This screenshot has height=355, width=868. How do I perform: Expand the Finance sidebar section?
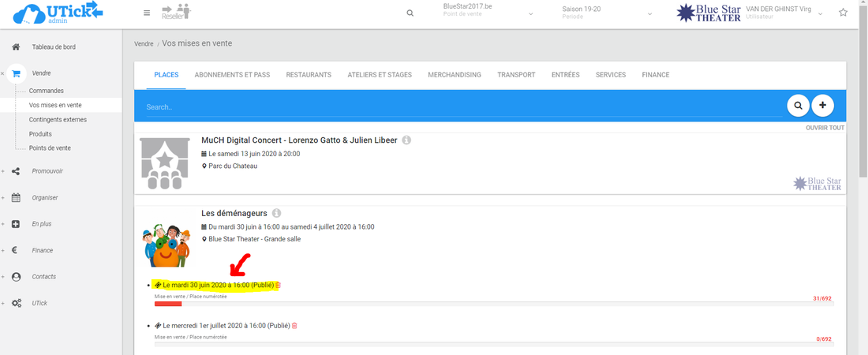point(43,251)
